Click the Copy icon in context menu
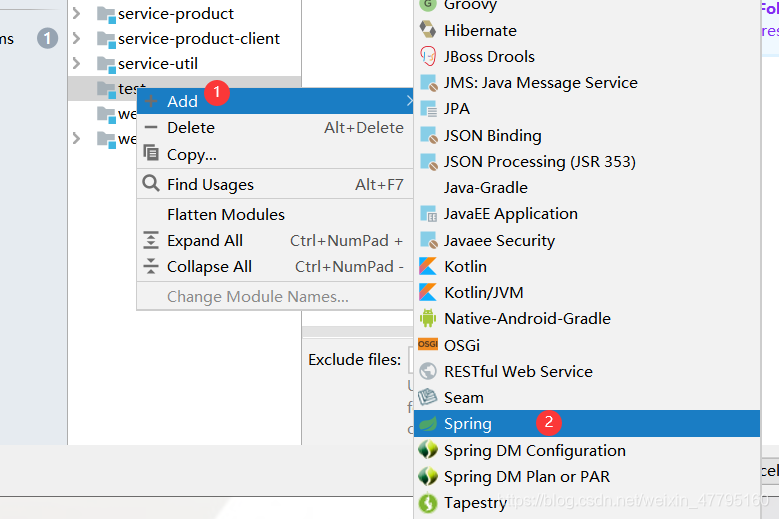The width and height of the screenshot is (779, 519). pos(151,153)
